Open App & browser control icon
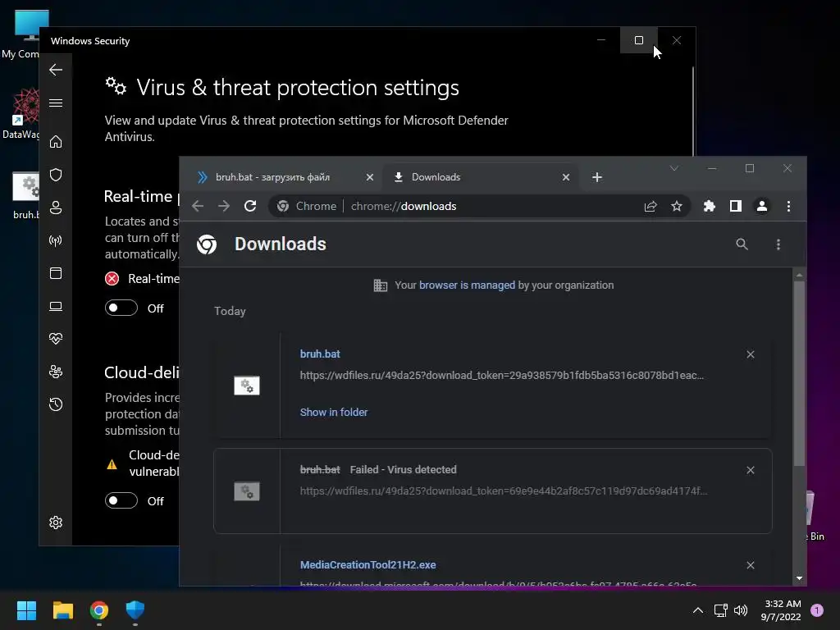The width and height of the screenshot is (840, 630). tap(56, 273)
